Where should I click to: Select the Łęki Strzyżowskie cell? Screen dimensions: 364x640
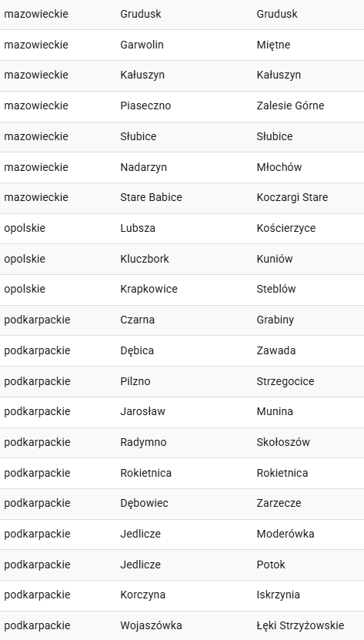pos(300,625)
